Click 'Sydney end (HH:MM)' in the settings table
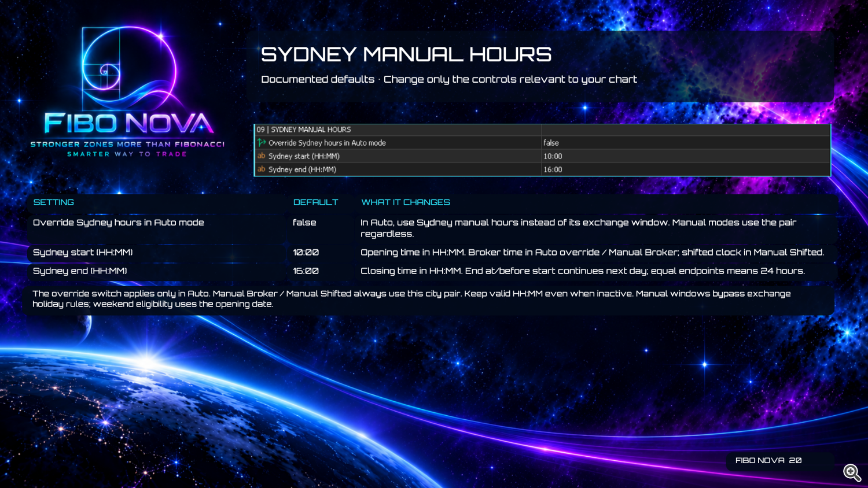Viewport: 868px width, 488px height. [80, 271]
